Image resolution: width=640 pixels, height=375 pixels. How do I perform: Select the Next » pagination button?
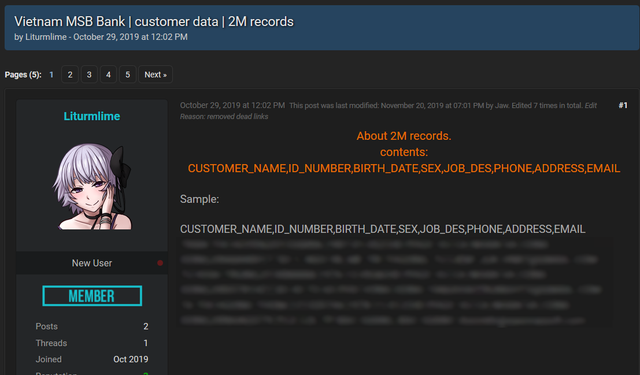pos(156,75)
